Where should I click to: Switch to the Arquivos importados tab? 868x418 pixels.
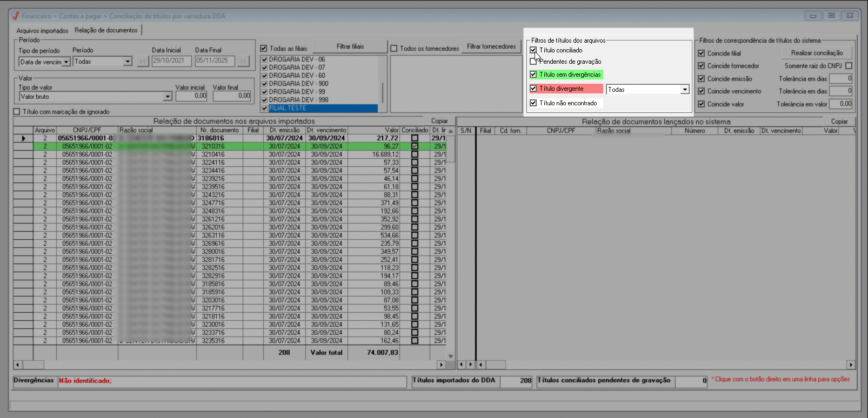42,31
